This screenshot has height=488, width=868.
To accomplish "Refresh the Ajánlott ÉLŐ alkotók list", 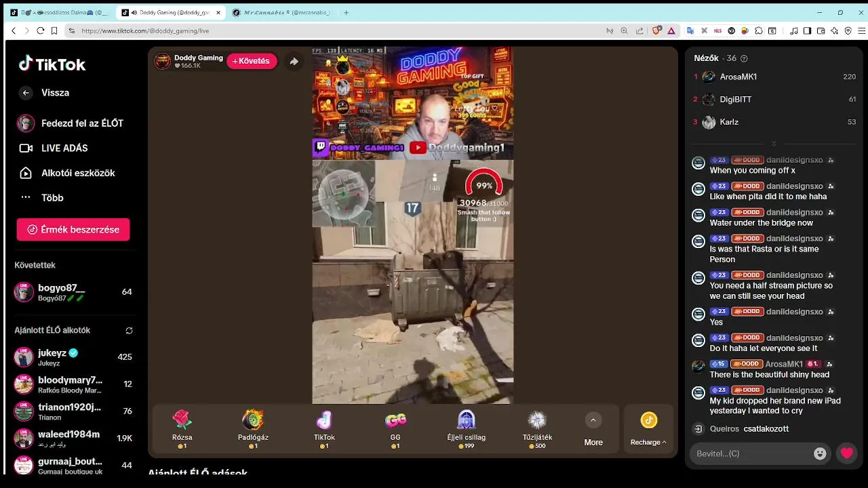I will (129, 331).
